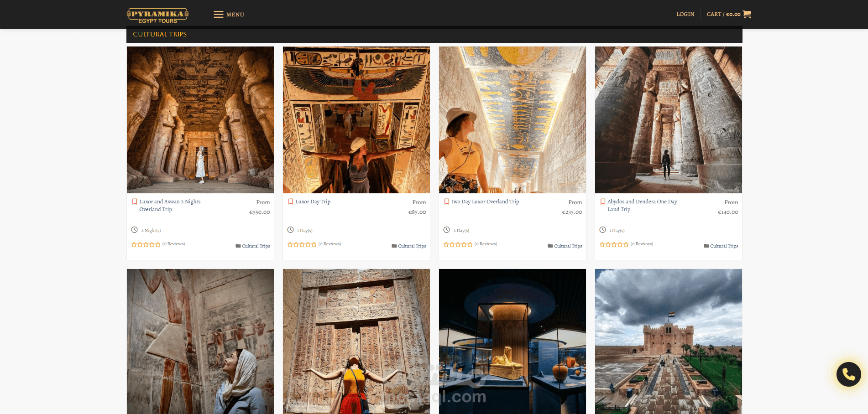868x414 pixels.
Task: Open two Day Luxor Overland Trip title
Action: click(485, 202)
